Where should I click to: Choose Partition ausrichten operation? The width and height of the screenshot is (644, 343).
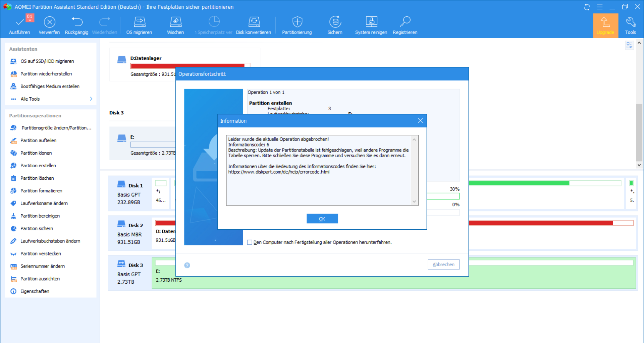click(40, 279)
